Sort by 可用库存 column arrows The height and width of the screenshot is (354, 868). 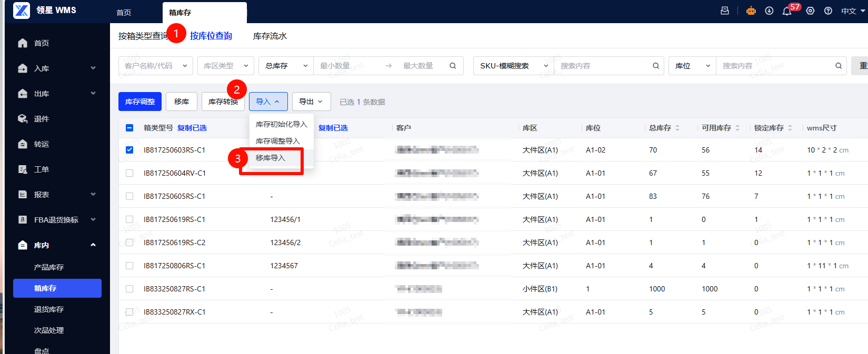(737, 128)
